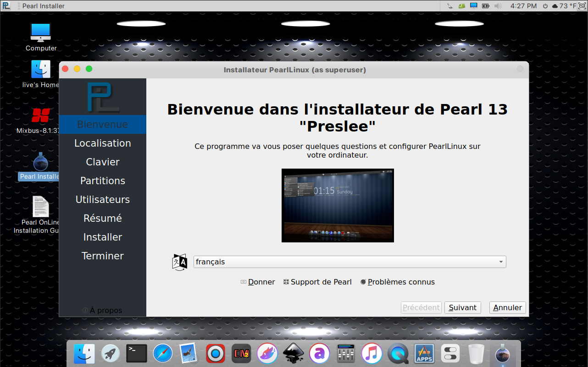Screen dimensions: 588x367
Task: Launch Inkscape from the dock
Action: tap(294, 353)
